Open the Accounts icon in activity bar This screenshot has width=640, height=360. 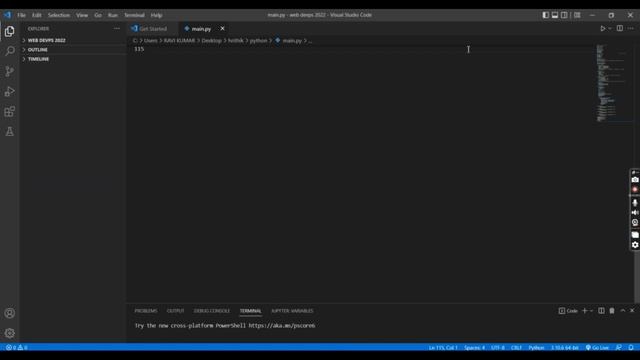click(x=9, y=313)
